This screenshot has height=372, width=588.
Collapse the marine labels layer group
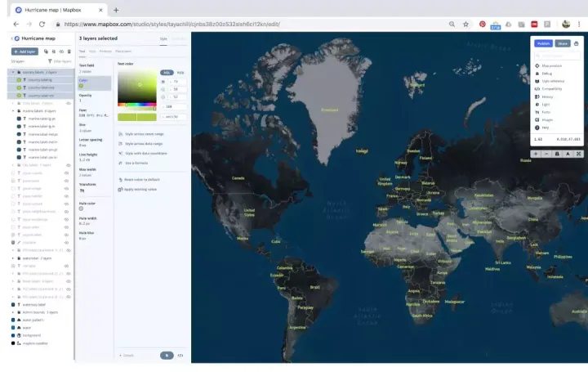point(11,110)
